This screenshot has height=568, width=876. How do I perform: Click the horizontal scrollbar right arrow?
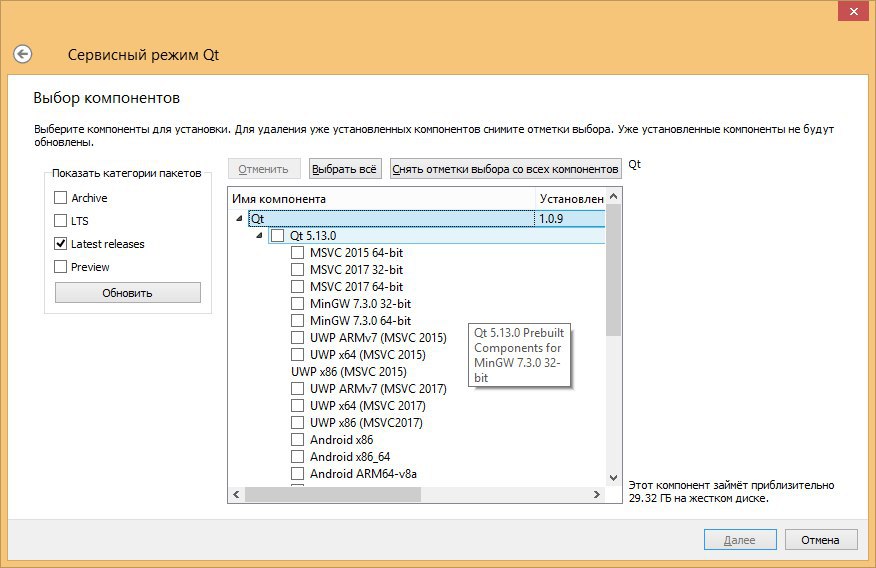pyautogui.click(x=597, y=494)
